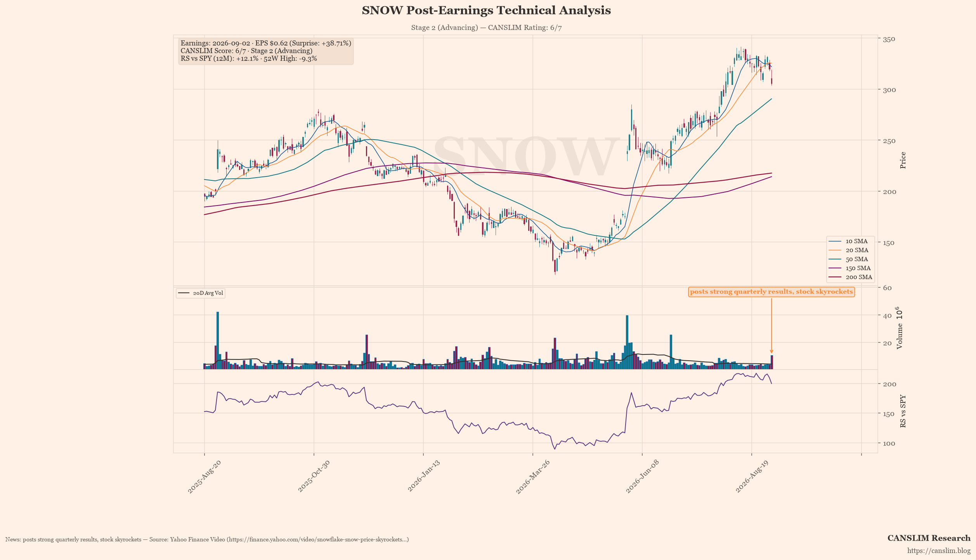Select the 50 SMA legend entry
Screen dimensions: 976x560
(850, 259)
